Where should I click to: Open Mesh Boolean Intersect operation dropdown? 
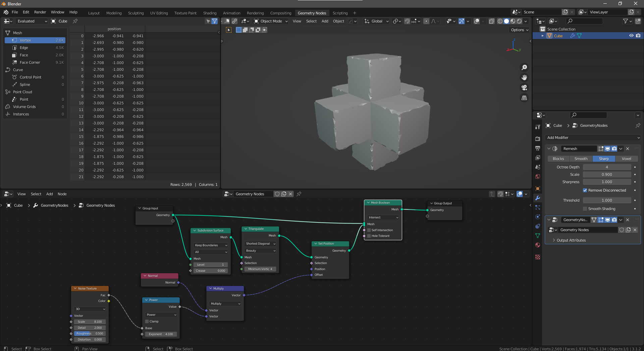(x=383, y=217)
